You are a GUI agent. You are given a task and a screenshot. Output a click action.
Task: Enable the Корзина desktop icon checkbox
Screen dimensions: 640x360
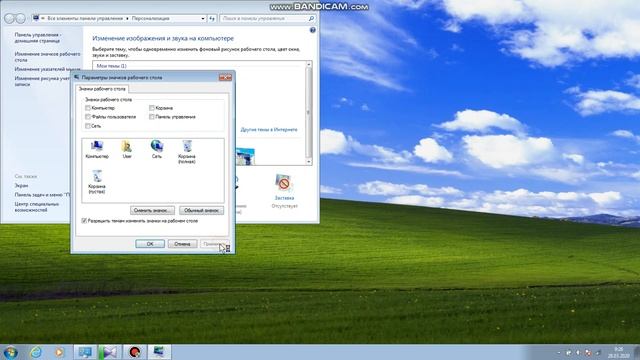[151, 108]
